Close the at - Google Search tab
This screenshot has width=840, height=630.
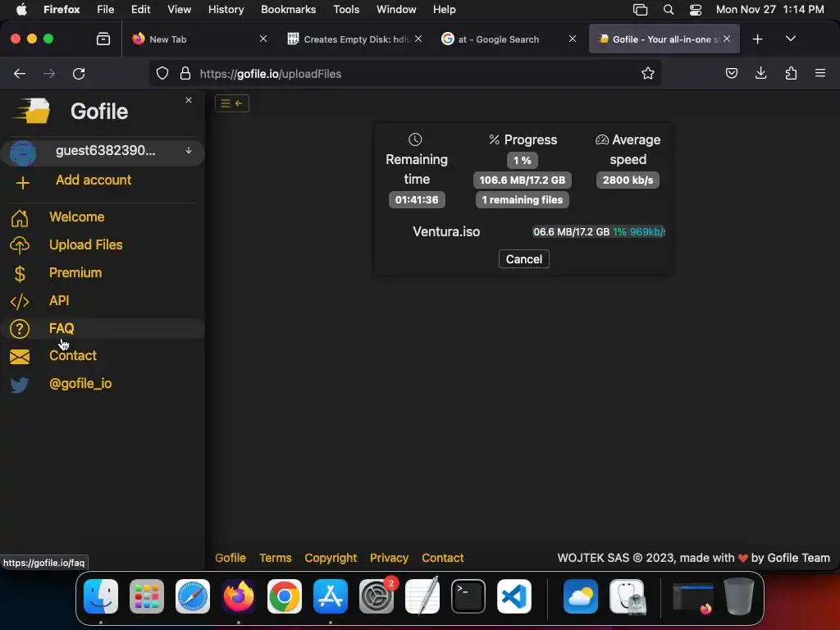(x=572, y=39)
